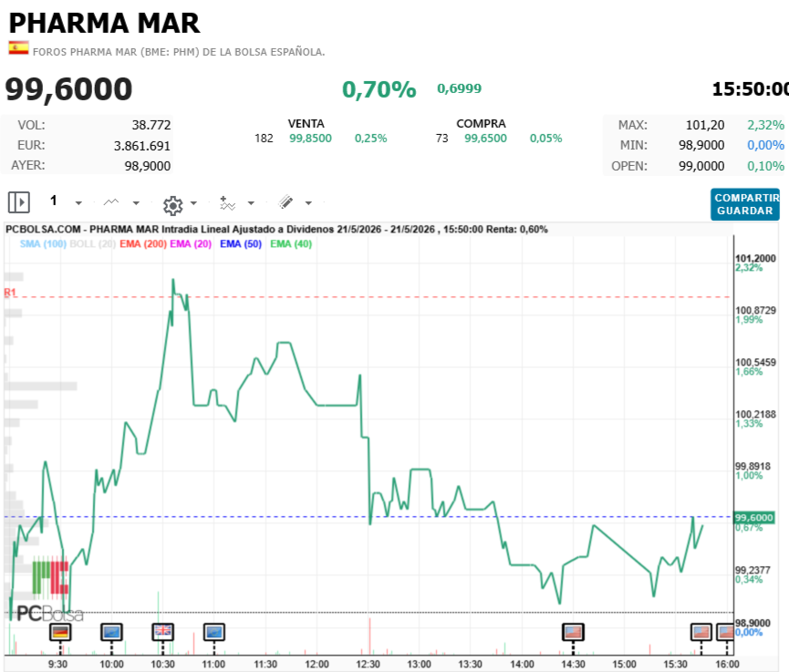Click the COMPRA price 99,6500
The width and height of the screenshot is (789, 672).
click(485, 139)
